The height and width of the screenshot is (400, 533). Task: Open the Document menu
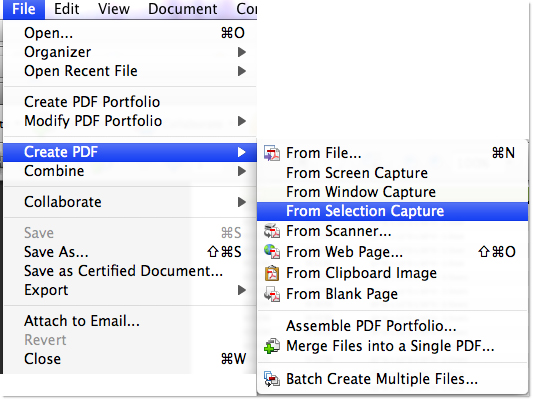pos(183,9)
